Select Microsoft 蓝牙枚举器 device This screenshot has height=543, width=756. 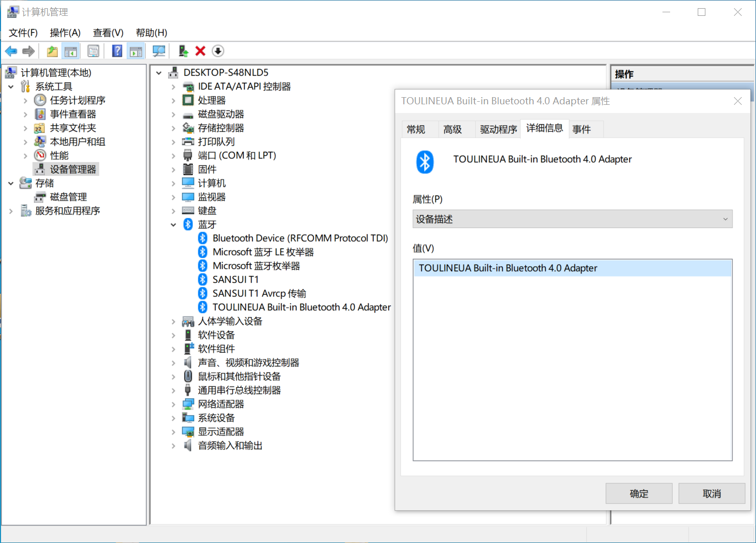click(x=256, y=265)
